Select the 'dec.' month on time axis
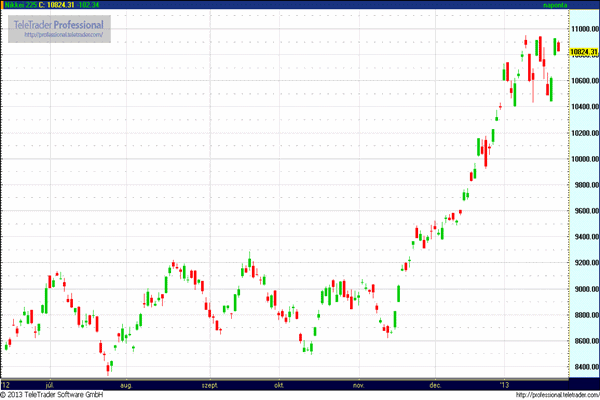The width and height of the screenshot is (600, 400). pyautogui.click(x=435, y=384)
